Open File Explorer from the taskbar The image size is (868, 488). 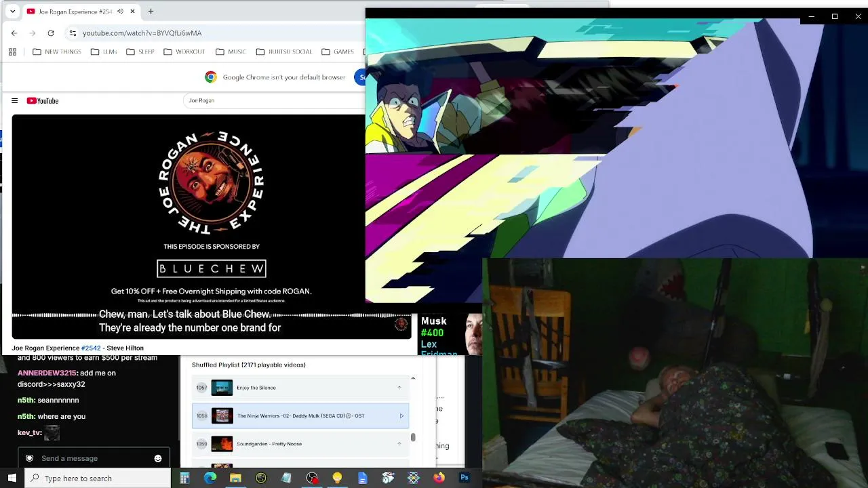[x=235, y=478]
